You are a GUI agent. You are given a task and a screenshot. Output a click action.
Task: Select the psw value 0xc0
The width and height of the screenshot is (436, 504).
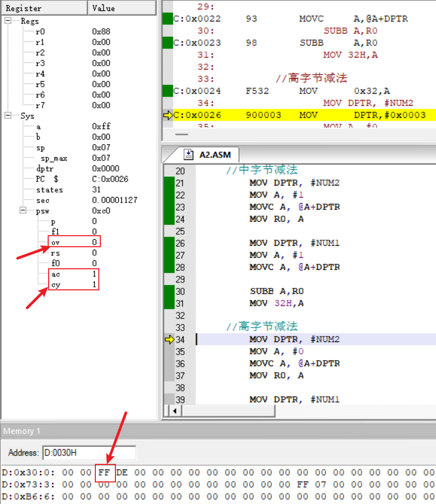click(x=101, y=211)
